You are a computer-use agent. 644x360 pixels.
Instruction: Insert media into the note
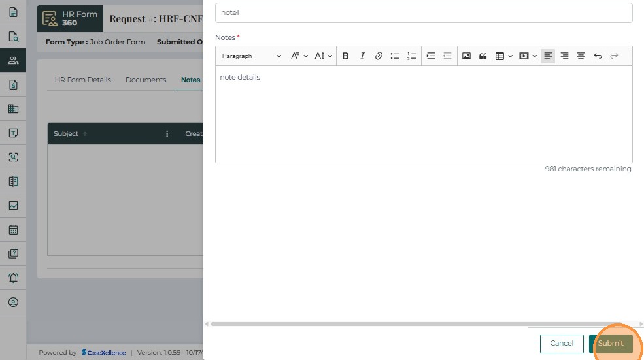524,56
